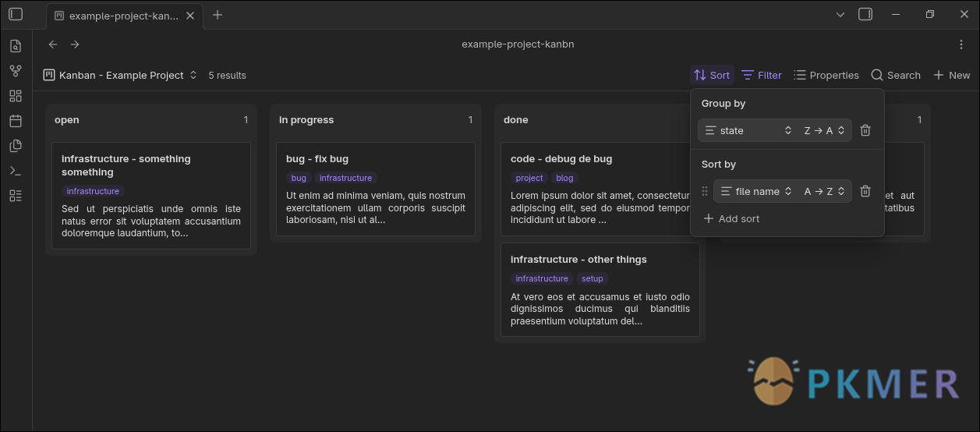Delete the group-by state rule trash icon
This screenshot has width=980, height=432.
point(865,130)
